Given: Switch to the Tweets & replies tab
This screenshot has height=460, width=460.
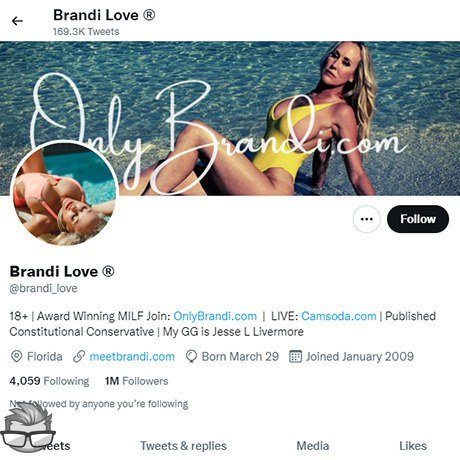Looking at the screenshot, I should pos(183,446).
